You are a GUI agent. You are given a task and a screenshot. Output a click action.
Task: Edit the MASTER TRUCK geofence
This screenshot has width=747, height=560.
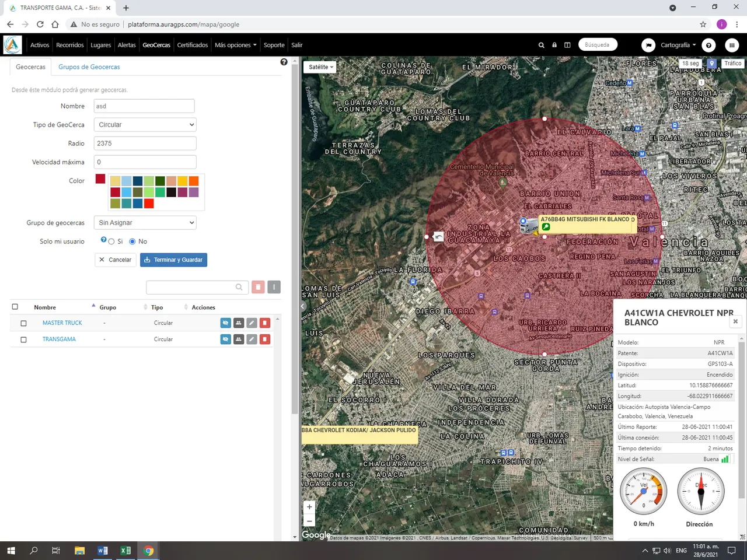(x=252, y=323)
